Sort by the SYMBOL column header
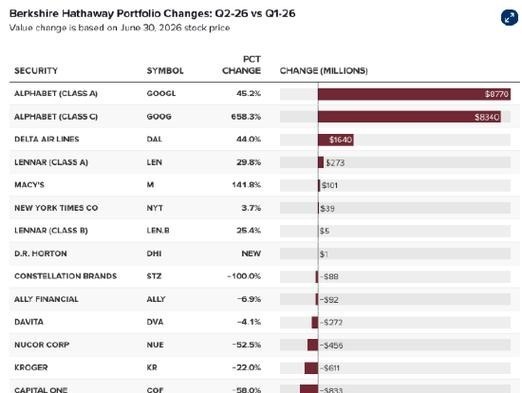The width and height of the screenshot is (522, 393). 165,71
